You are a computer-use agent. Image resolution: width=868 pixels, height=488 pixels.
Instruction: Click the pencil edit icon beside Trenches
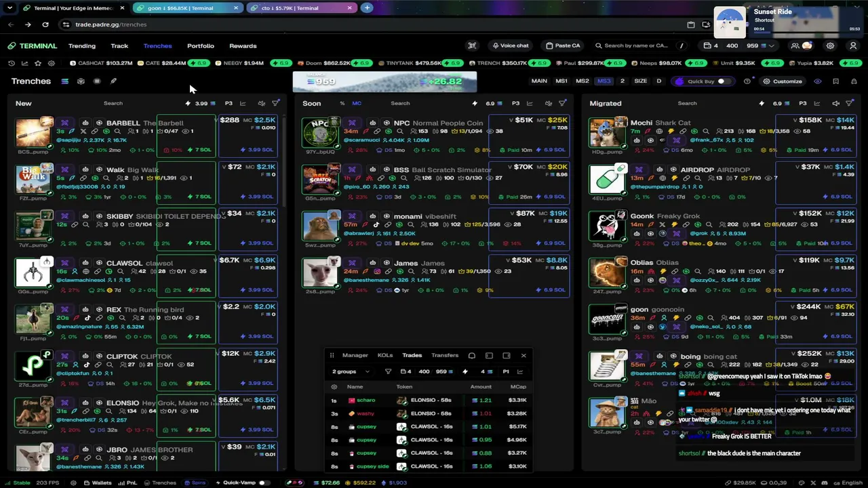pyautogui.click(x=113, y=81)
